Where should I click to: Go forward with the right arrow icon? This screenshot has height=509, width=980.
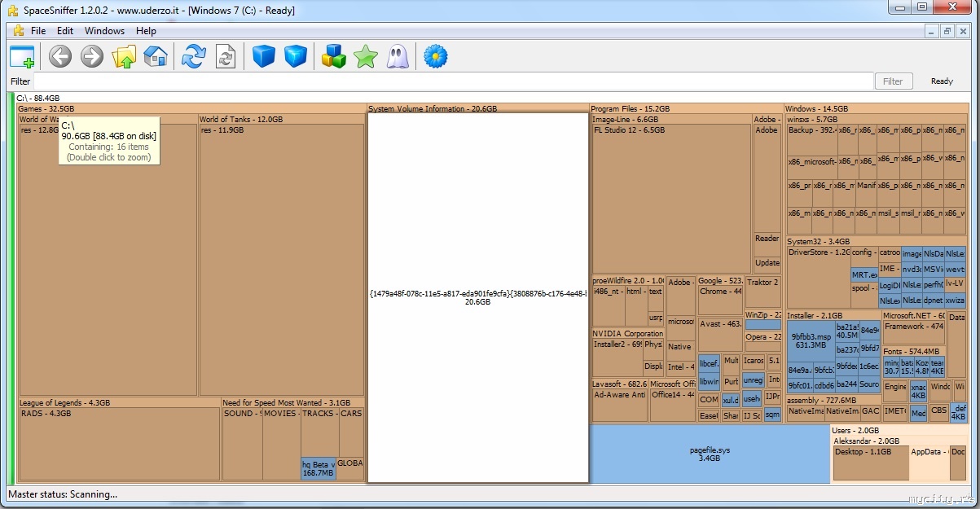(x=92, y=56)
